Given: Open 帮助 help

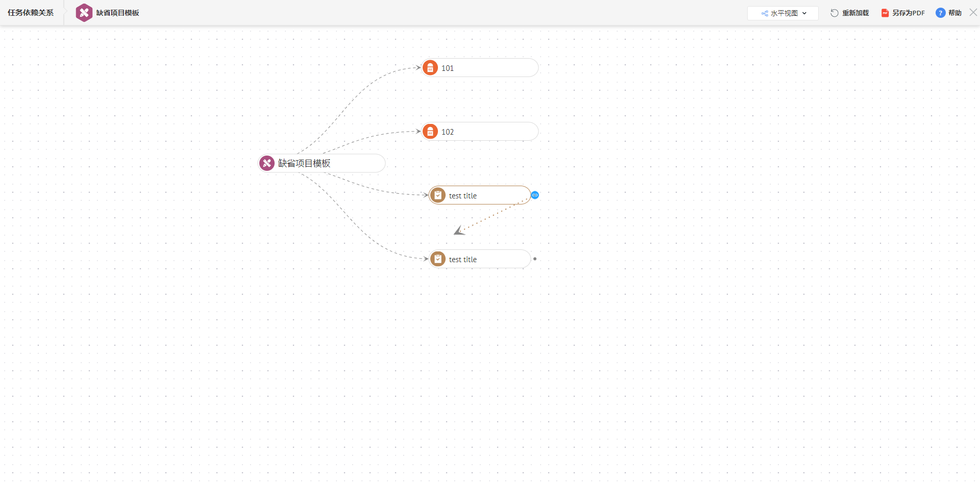Looking at the screenshot, I should click(x=948, y=13).
